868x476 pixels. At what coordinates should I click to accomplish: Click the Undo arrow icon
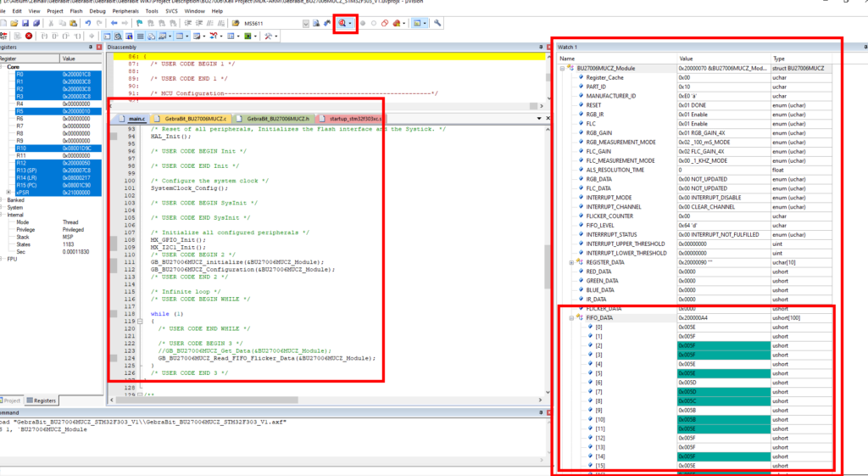(x=88, y=23)
